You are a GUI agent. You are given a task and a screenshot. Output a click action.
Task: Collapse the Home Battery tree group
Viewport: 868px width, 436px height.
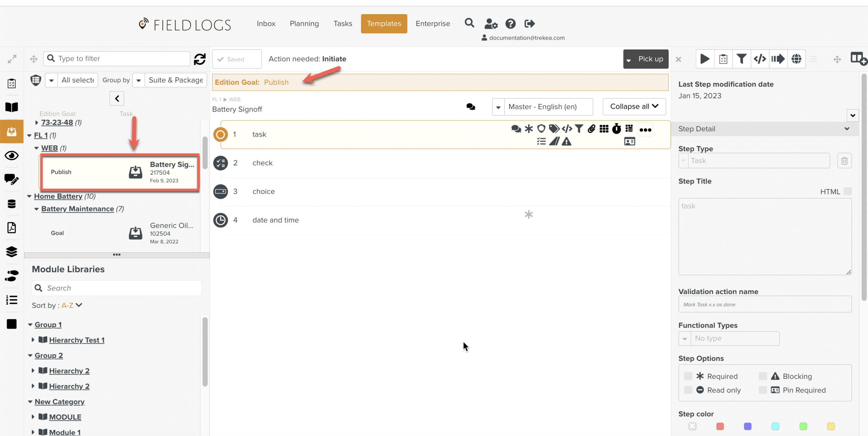pos(30,196)
